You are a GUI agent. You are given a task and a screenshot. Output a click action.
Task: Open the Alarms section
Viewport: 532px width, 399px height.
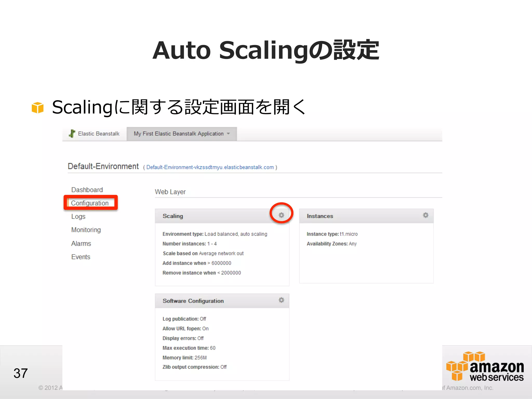coord(81,244)
